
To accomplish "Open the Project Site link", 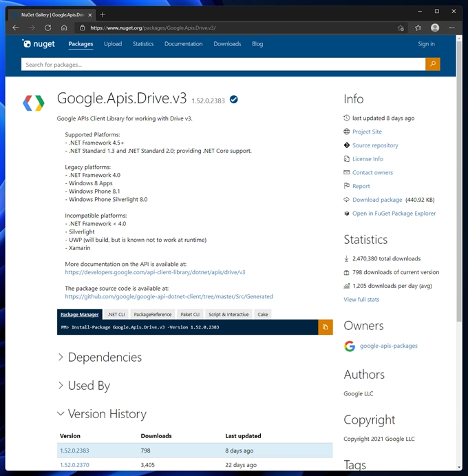I will pyautogui.click(x=367, y=132).
